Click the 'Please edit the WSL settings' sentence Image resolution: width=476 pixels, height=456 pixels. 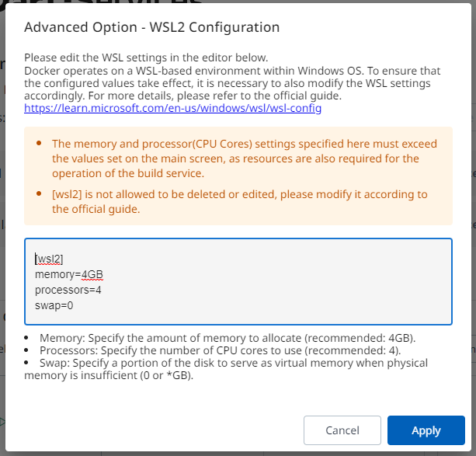(x=146, y=58)
